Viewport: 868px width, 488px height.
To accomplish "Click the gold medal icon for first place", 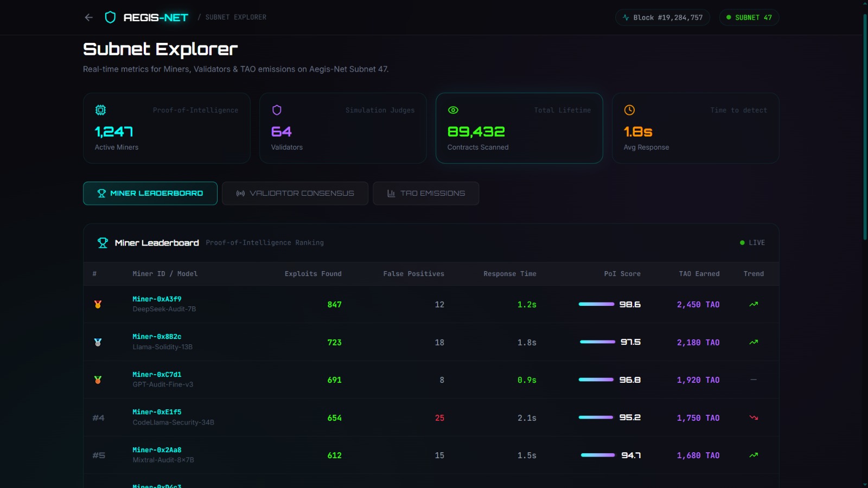I will point(98,305).
